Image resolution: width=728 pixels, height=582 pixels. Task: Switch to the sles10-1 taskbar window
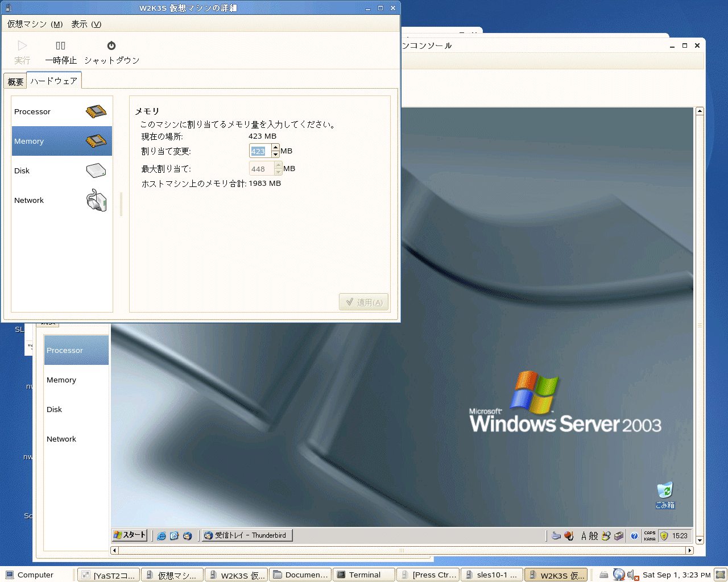tap(491, 575)
